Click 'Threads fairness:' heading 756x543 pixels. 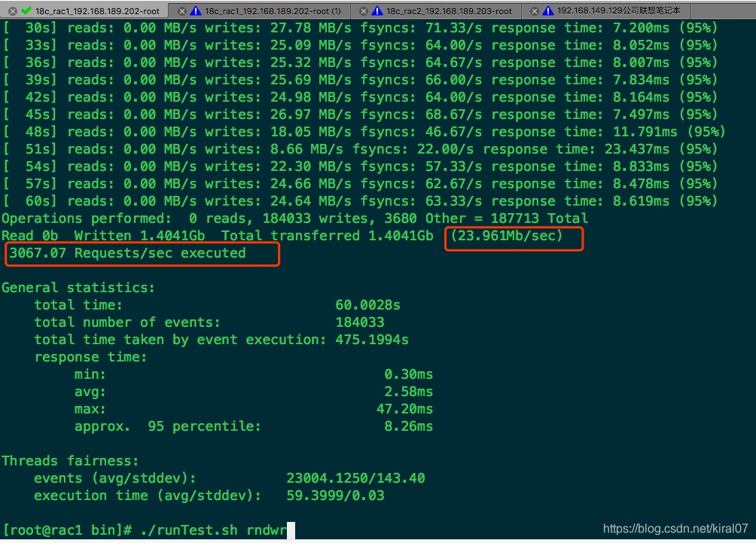[70, 461]
